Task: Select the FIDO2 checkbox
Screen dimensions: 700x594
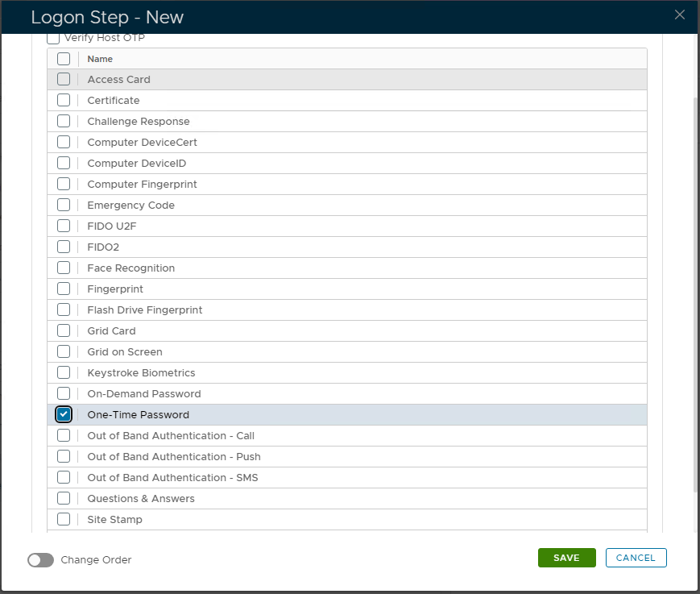Action: [x=64, y=247]
